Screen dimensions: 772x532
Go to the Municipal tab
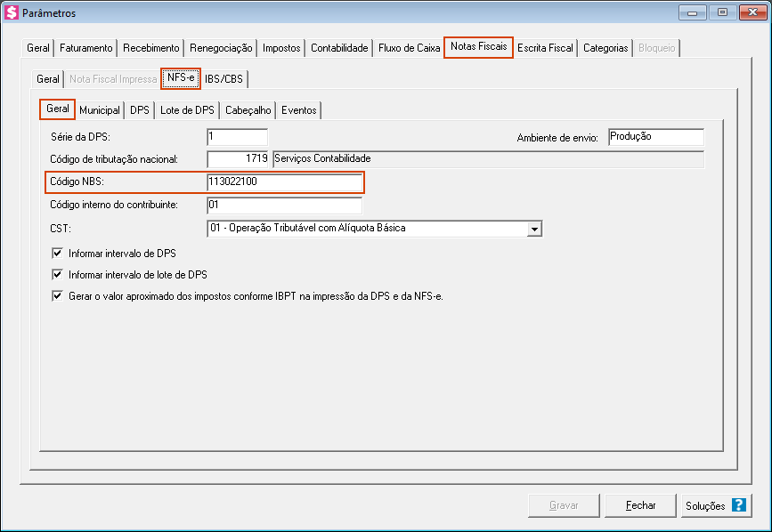coord(100,110)
